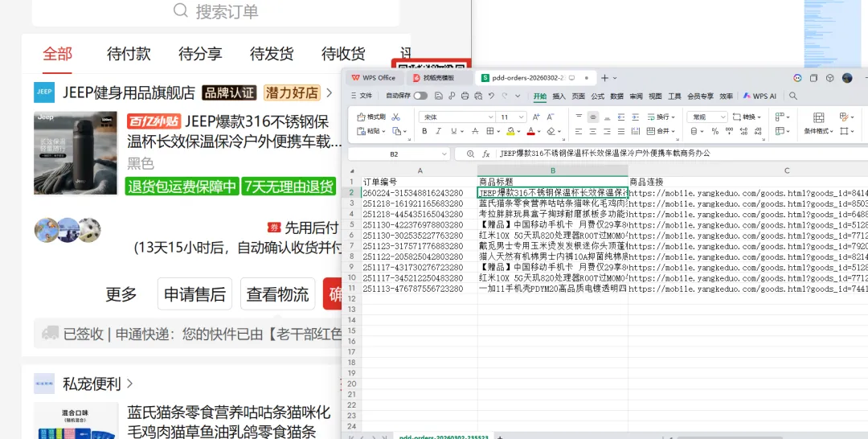Expand the 转换 convert dropdown
Viewport: 868px width, 439px height.
click(x=759, y=117)
